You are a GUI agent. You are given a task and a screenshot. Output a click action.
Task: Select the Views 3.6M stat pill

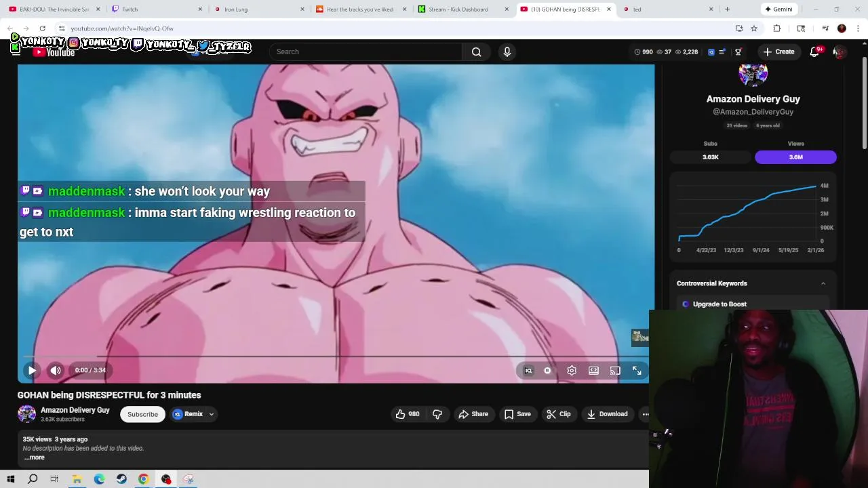tap(796, 157)
